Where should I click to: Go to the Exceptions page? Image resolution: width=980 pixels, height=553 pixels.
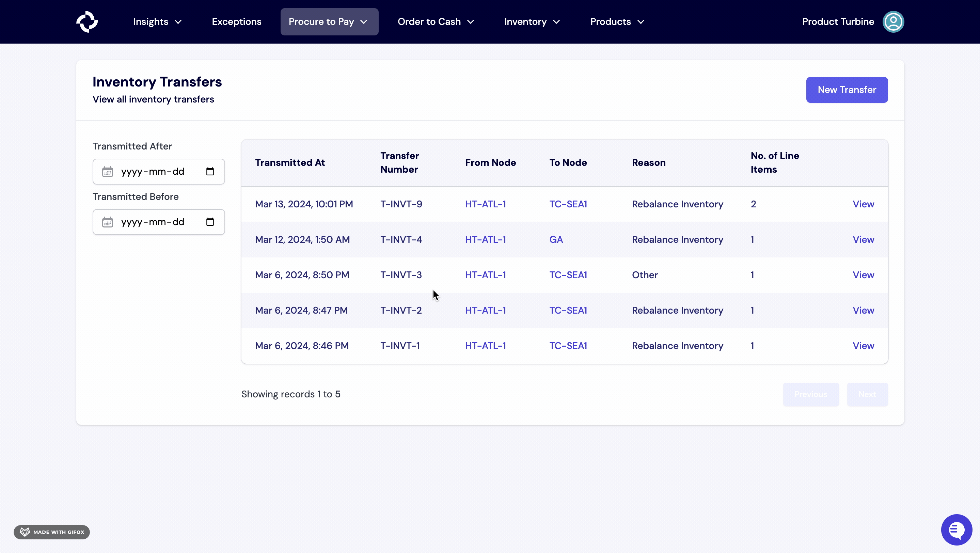tap(236, 22)
